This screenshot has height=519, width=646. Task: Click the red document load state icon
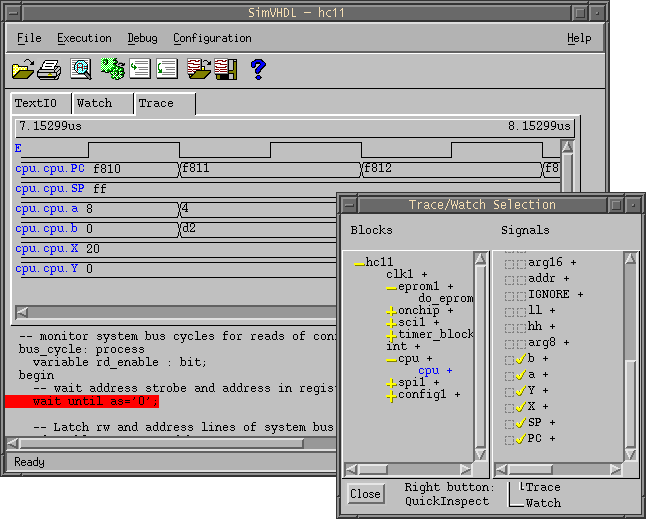[198, 69]
